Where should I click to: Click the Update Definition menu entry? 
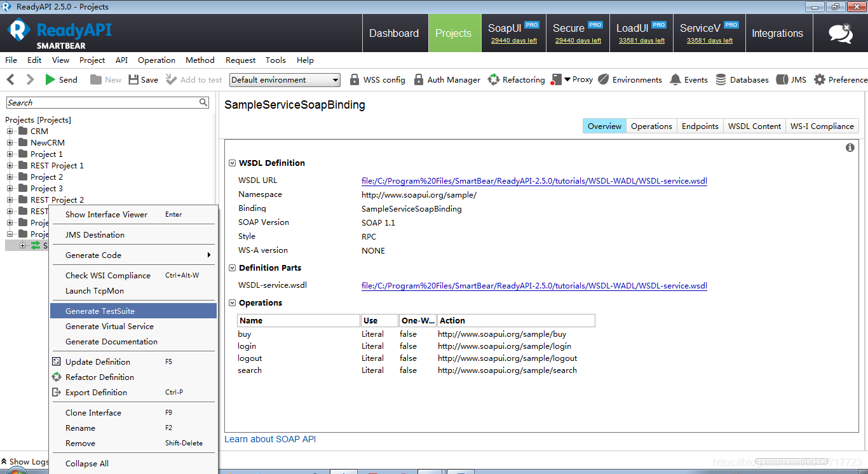98,362
